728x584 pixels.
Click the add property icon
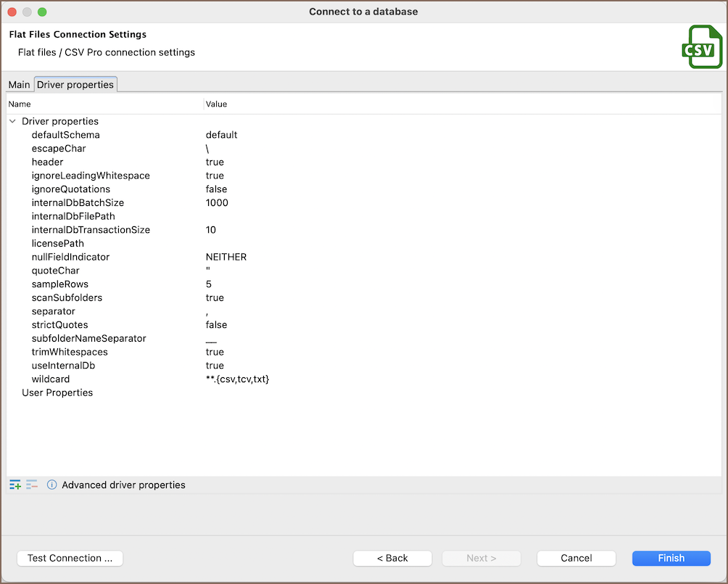[x=15, y=485]
